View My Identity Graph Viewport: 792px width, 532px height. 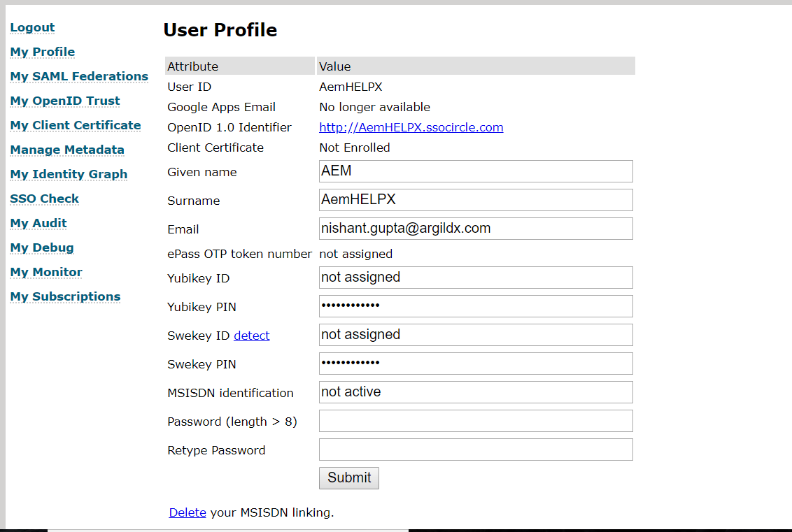click(x=69, y=175)
